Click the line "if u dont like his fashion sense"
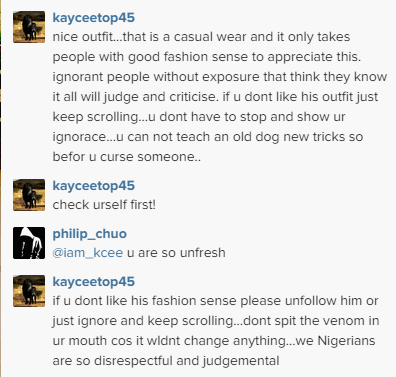This screenshot has width=396, height=377. (215, 301)
